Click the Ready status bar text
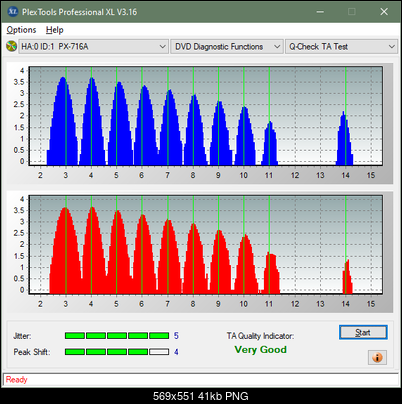Image resolution: width=402 pixels, height=404 pixels. tap(16, 380)
